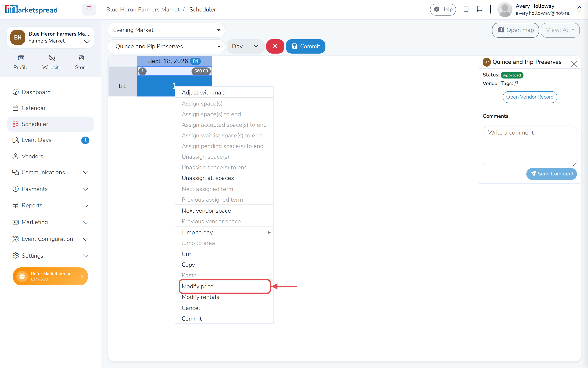Open the Store shortcut icon
This screenshot has height=368, width=588.
[81, 63]
